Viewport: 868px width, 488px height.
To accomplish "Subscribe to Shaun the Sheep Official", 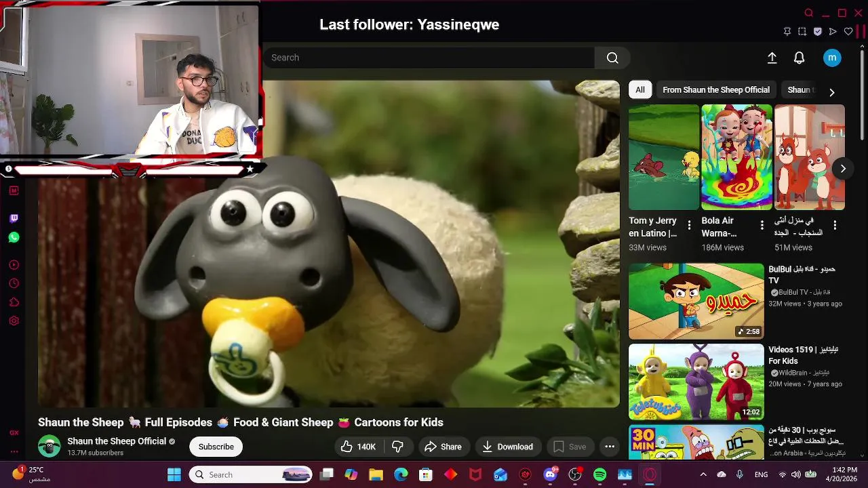I will (x=216, y=447).
